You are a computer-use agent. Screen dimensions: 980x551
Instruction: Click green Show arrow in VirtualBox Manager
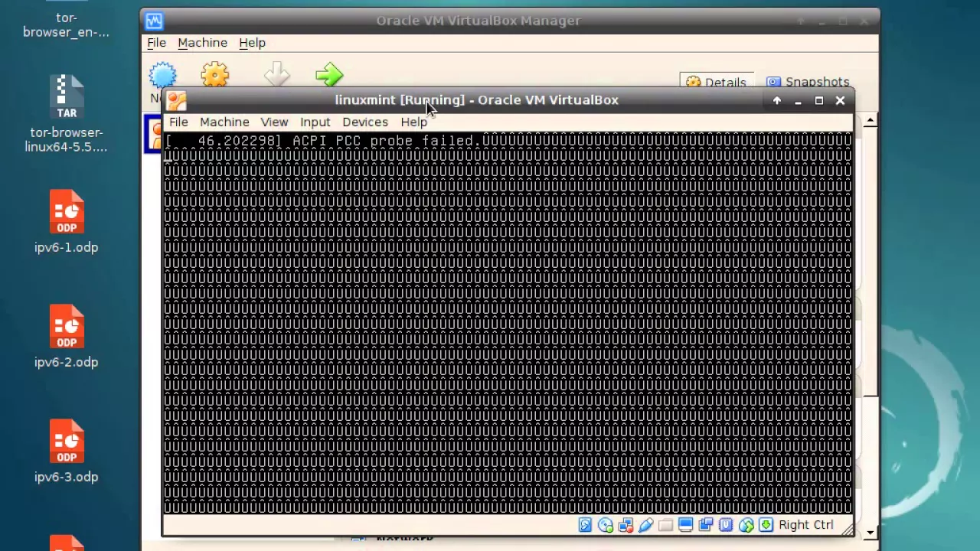click(329, 75)
